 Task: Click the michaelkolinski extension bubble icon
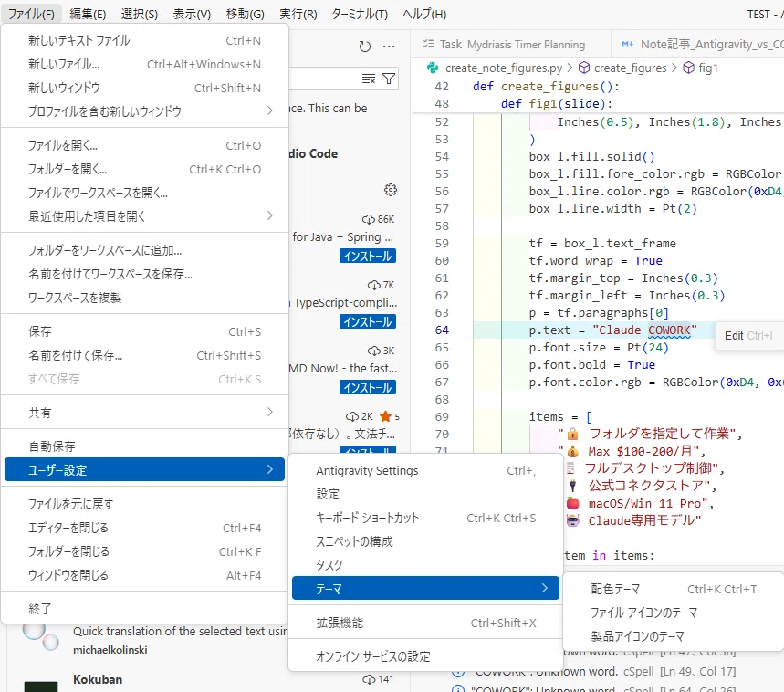[40, 636]
